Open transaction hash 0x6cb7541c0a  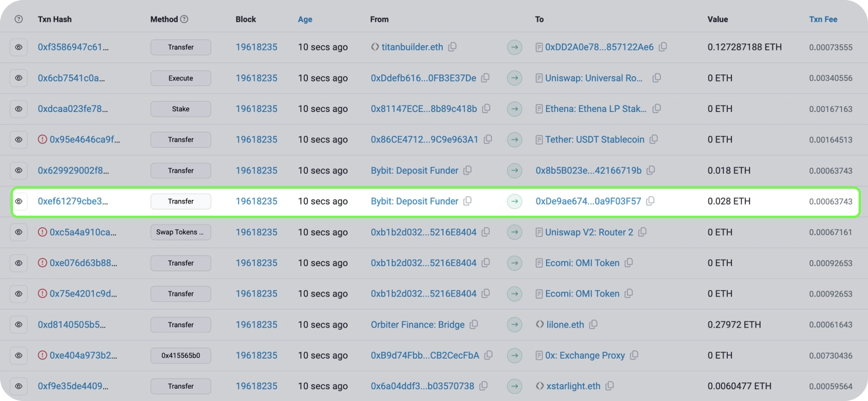pyautogui.click(x=72, y=78)
